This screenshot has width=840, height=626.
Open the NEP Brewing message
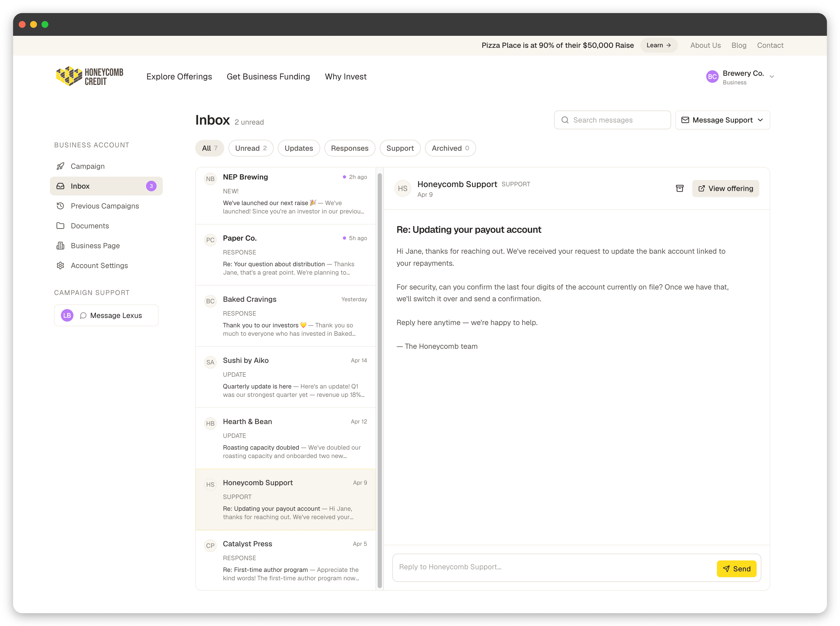click(285, 195)
